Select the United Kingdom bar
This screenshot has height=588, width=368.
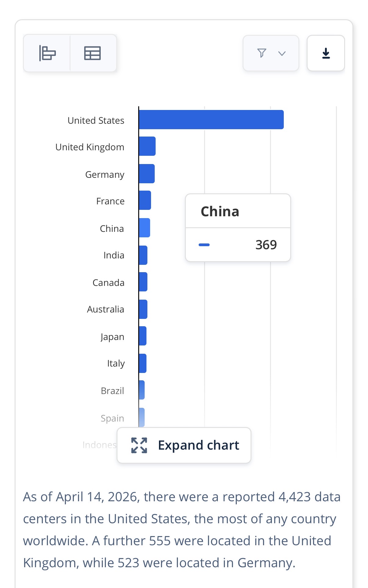[147, 146]
